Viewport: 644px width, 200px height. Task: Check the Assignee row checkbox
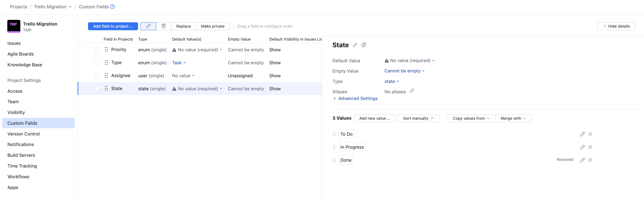pyautogui.click(x=97, y=75)
